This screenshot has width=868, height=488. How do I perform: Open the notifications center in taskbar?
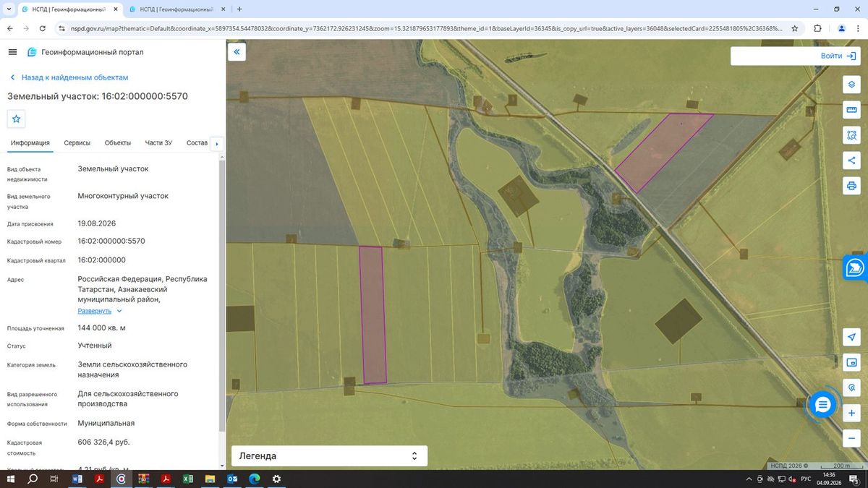[854, 479]
